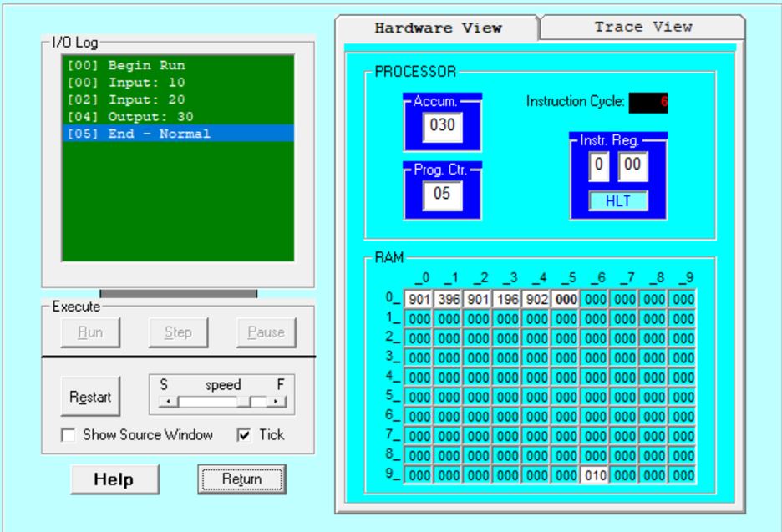Select log line 'Input: 10'
Viewport: 782px width, 532px height.
point(178,83)
